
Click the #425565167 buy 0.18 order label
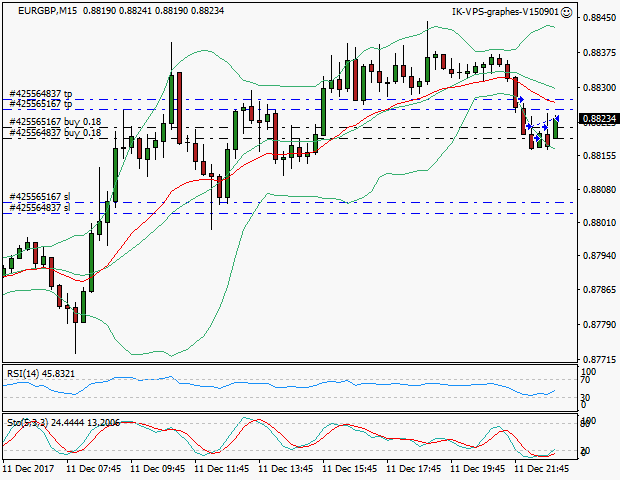55,122
